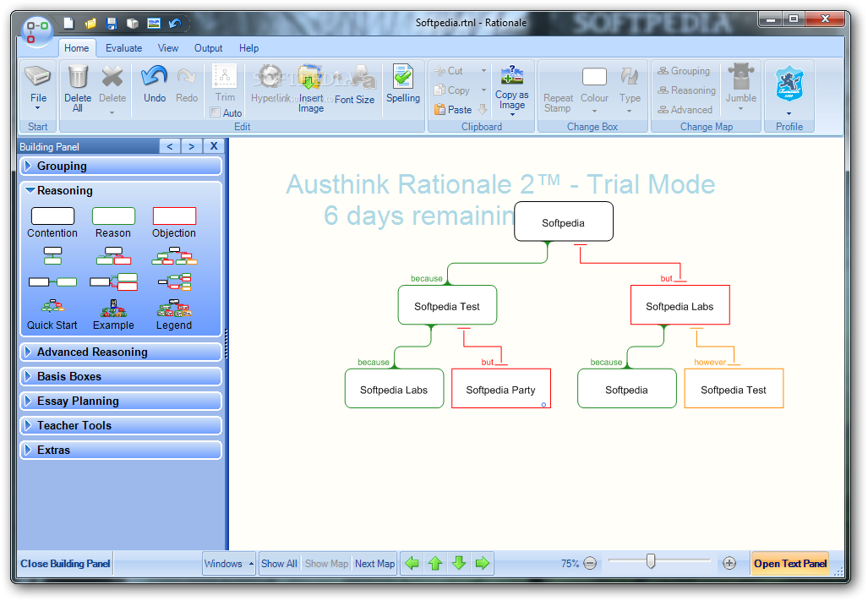The width and height of the screenshot is (868, 601).
Task: Expand the Advanced Reasoning section
Action: [x=121, y=352]
